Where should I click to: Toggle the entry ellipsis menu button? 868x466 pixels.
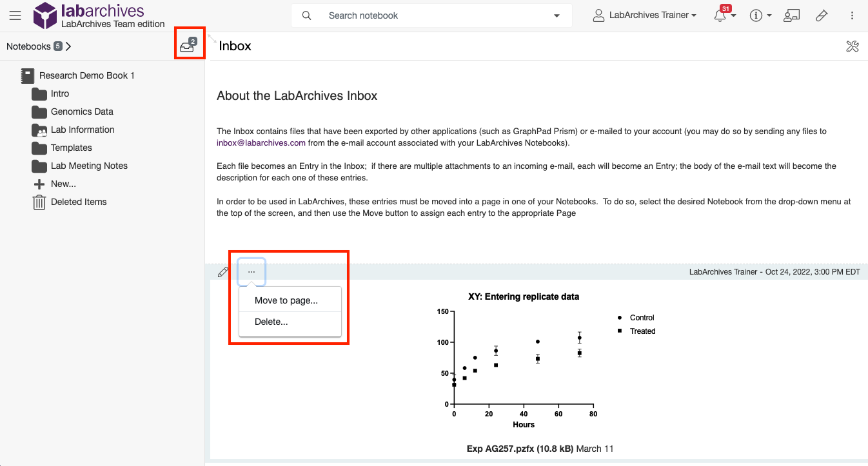tap(252, 272)
